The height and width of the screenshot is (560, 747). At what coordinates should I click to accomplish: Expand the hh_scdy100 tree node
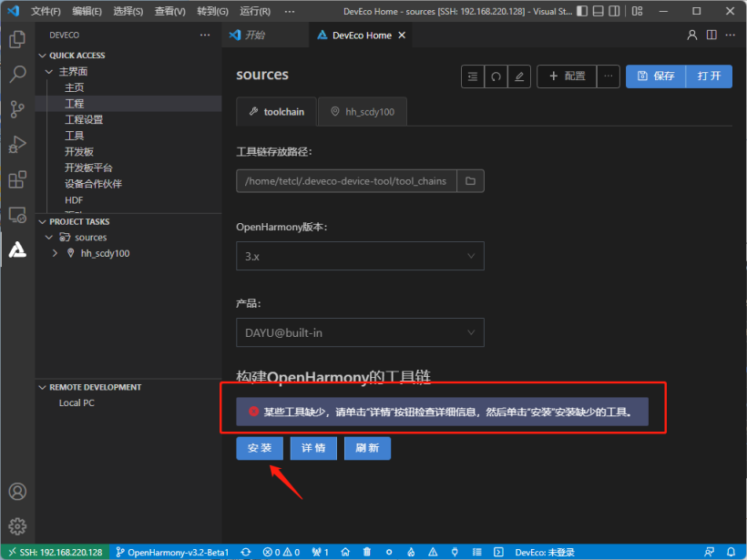tap(56, 253)
